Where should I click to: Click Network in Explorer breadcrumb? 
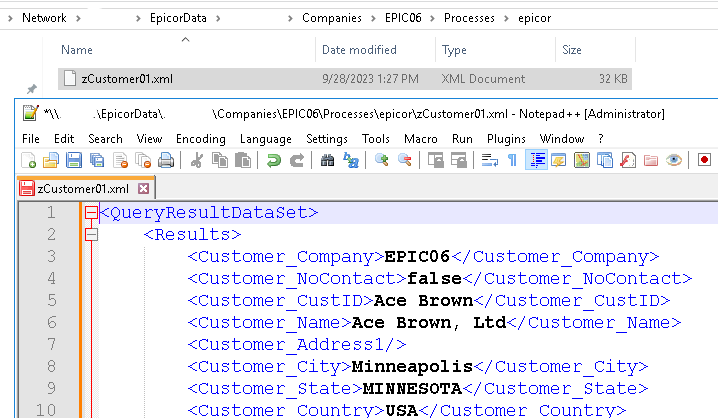tap(44, 18)
